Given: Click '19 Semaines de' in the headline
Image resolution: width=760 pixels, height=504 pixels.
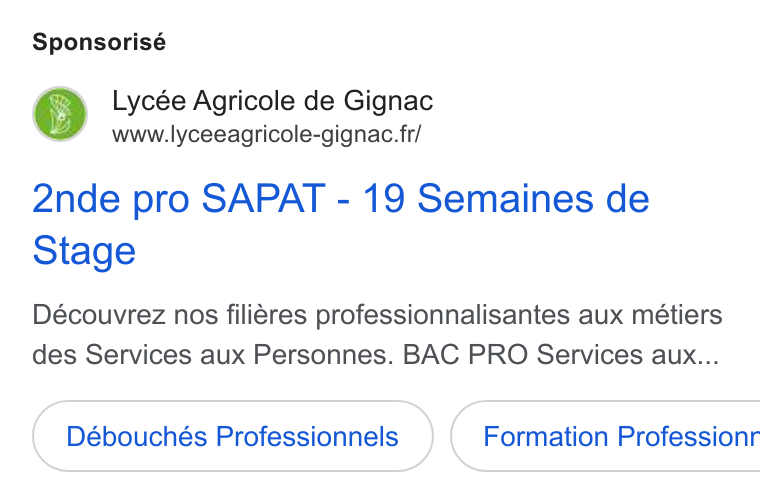Looking at the screenshot, I should coord(506,198).
